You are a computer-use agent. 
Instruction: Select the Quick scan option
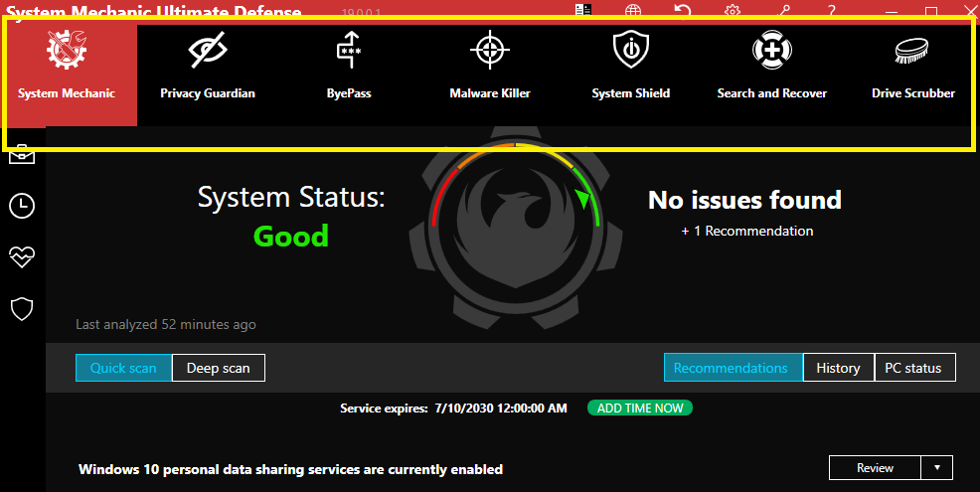coord(124,368)
